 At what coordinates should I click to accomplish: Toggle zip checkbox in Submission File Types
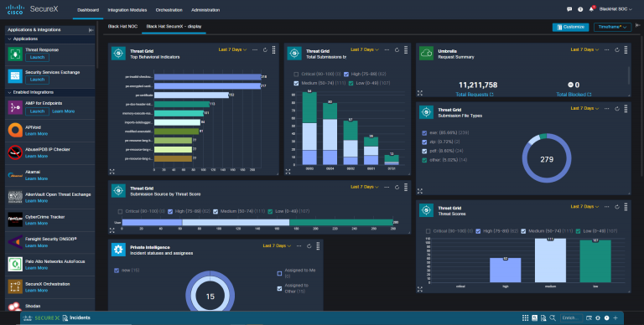[x=424, y=142]
